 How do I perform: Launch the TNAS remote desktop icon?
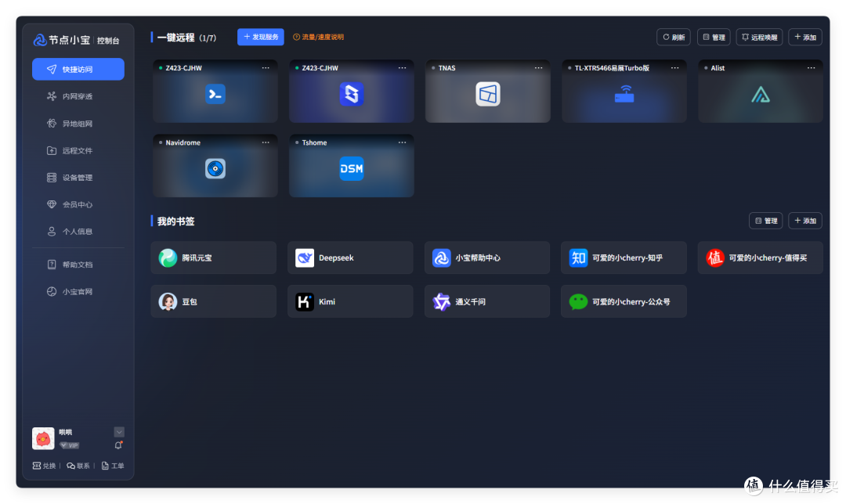pyautogui.click(x=488, y=95)
